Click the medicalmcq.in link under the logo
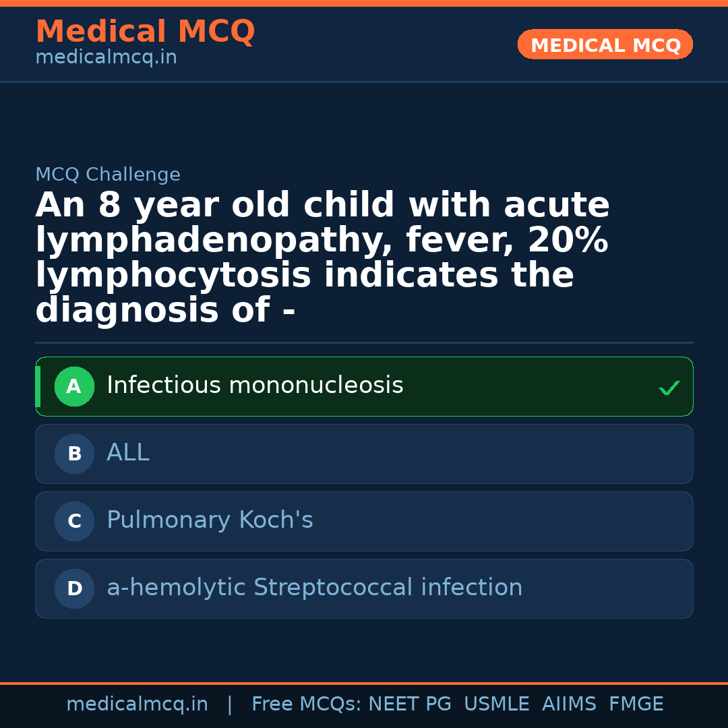 (105, 57)
